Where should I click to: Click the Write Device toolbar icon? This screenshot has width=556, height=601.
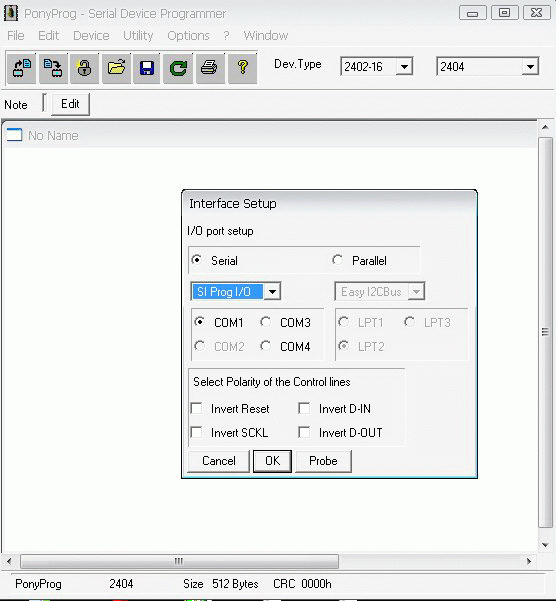pyautogui.click(x=53, y=68)
